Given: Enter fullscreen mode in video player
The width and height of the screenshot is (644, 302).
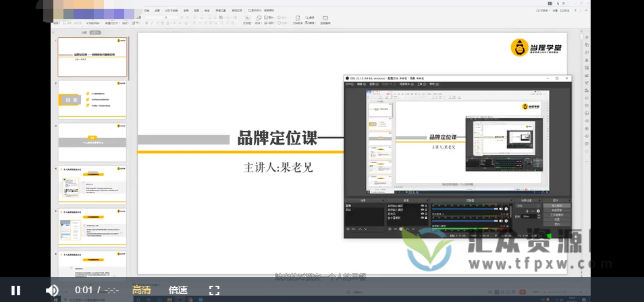Looking at the screenshot, I should point(214,291).
